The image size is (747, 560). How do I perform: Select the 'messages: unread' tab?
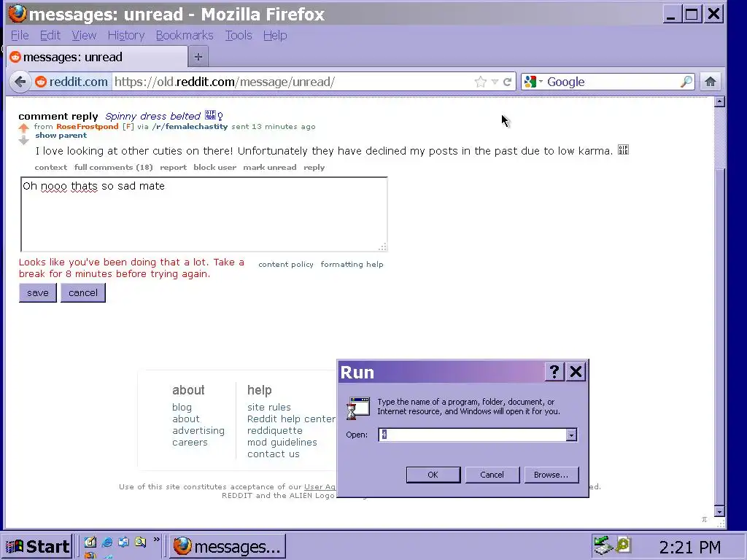tap(97, 57)
